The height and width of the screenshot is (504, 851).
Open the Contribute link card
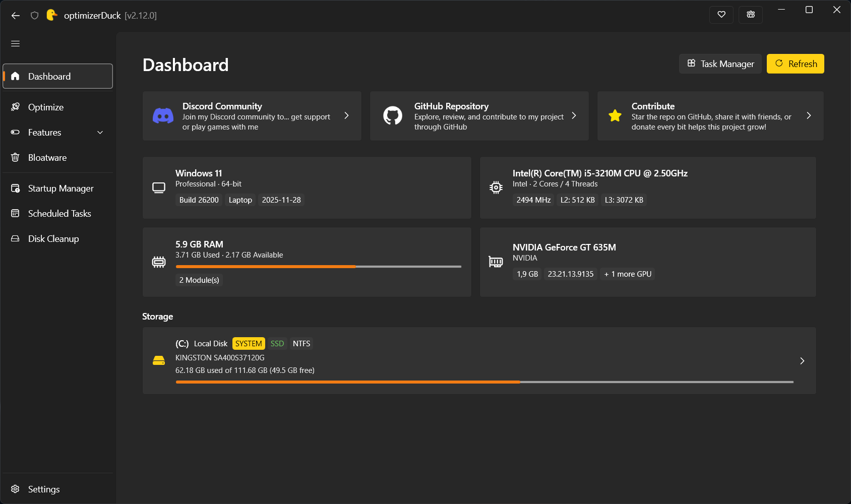click(x=710, y=116)
